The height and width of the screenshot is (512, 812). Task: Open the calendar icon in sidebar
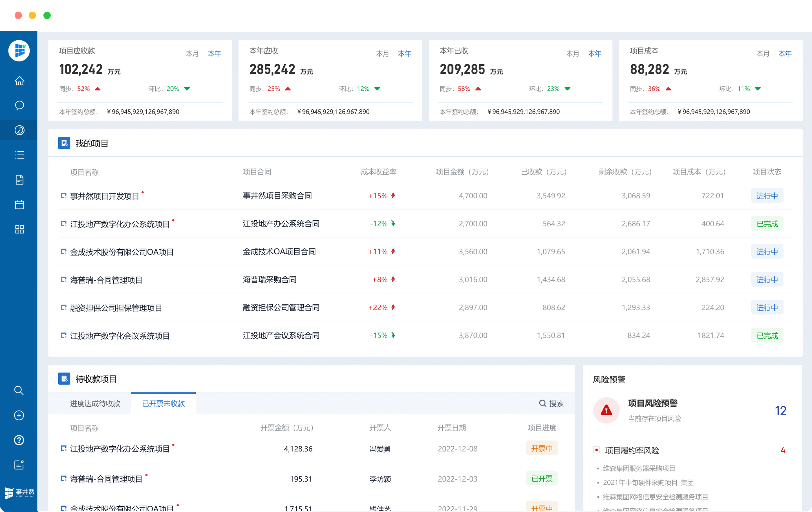[x=19, y=205]
